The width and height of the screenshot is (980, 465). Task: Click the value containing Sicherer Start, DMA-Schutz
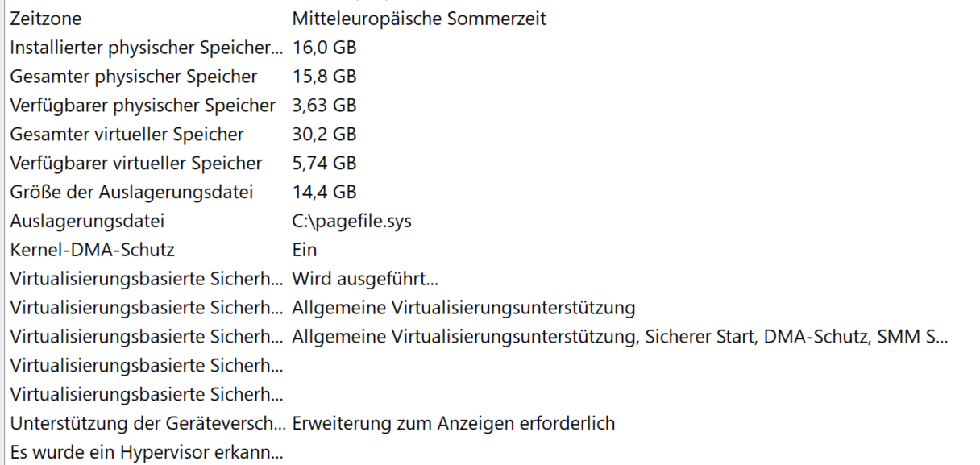coord(620,338)
